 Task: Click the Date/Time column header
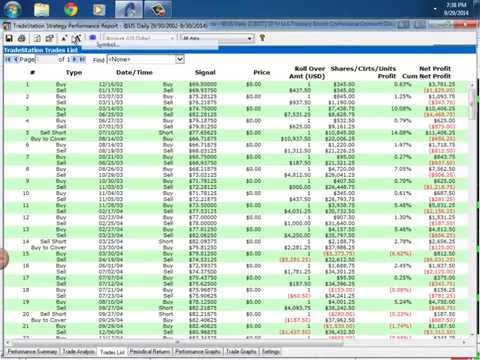pyautogui.click(x=134, y=72)
